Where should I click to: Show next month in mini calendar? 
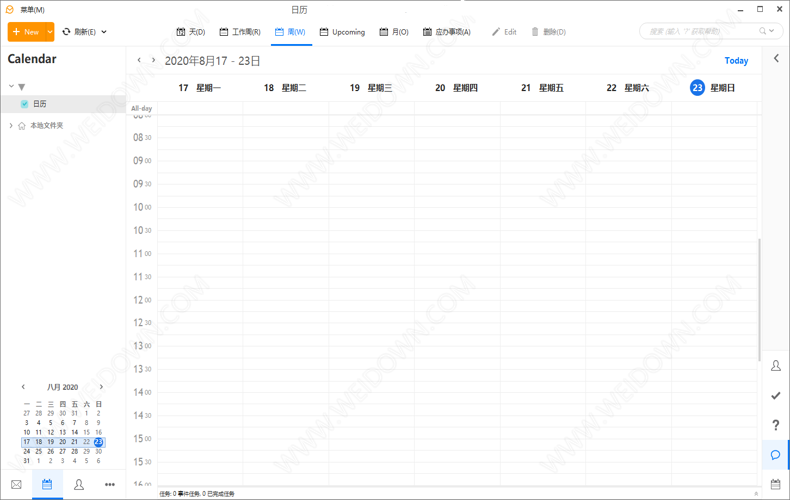point(101,387)
